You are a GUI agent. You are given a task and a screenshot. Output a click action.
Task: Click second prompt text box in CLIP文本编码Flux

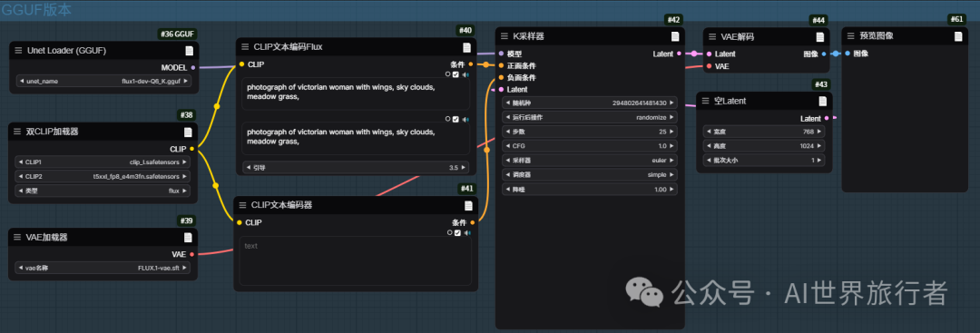(356, 138)
